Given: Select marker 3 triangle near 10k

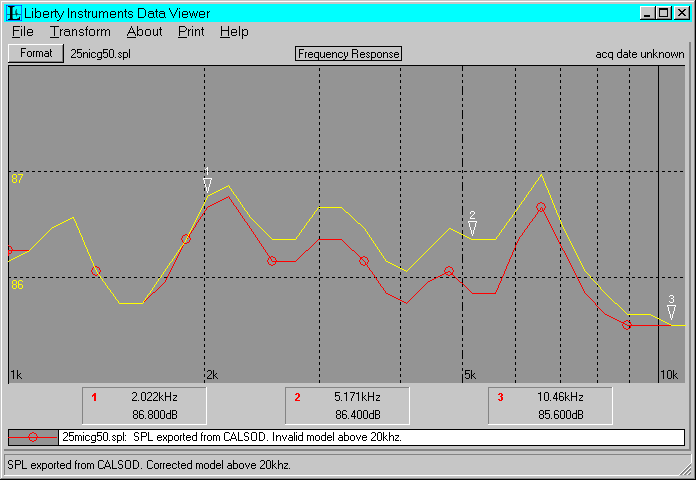Looking at the screenshot, I should point(671,312).
